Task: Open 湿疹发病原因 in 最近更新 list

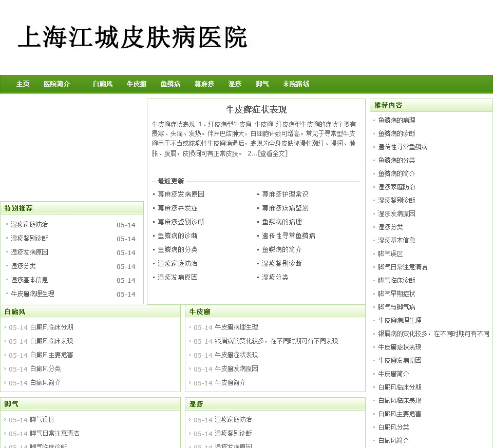Action: 178,277
